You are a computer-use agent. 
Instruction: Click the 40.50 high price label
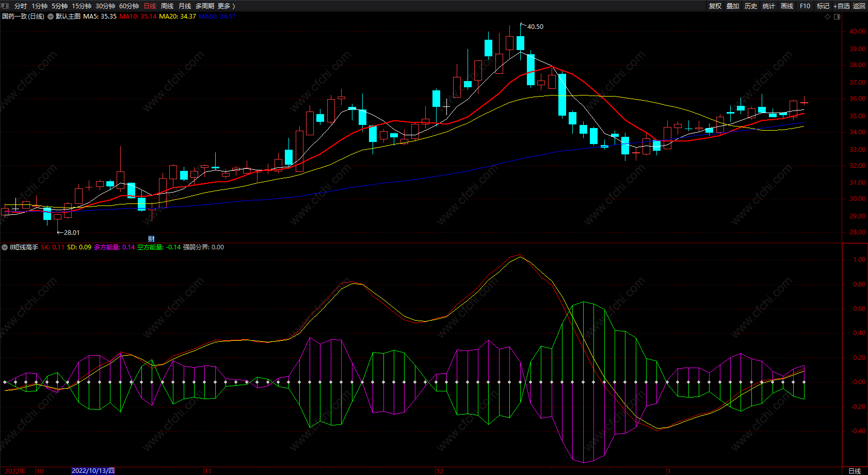(x=535, y=27)
